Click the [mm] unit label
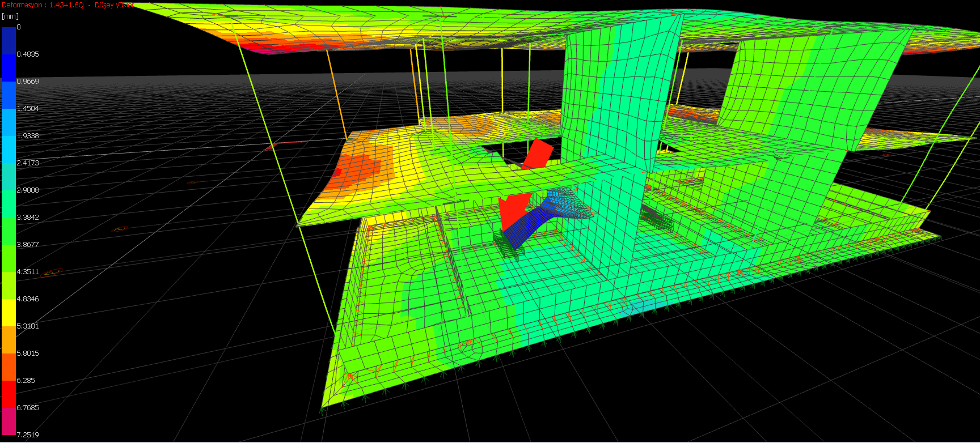The width and height of the screenshot is (980, 443). (10, 16)
